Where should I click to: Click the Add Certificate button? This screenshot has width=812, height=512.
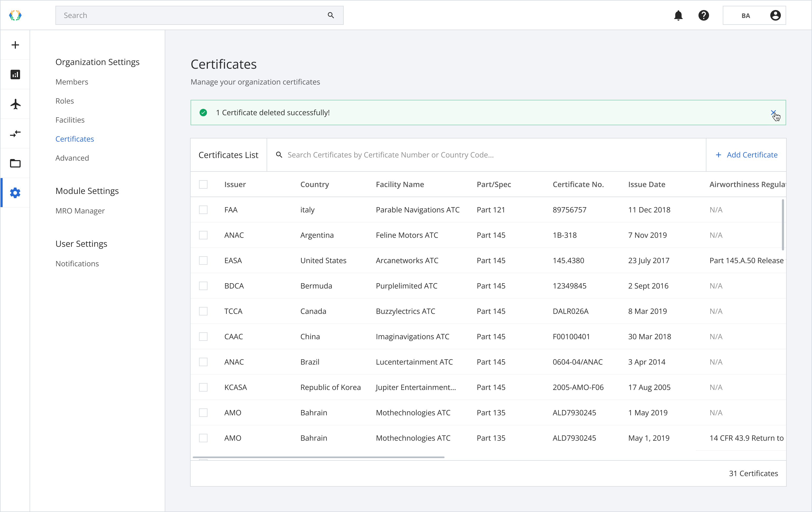tap(746, 155)
